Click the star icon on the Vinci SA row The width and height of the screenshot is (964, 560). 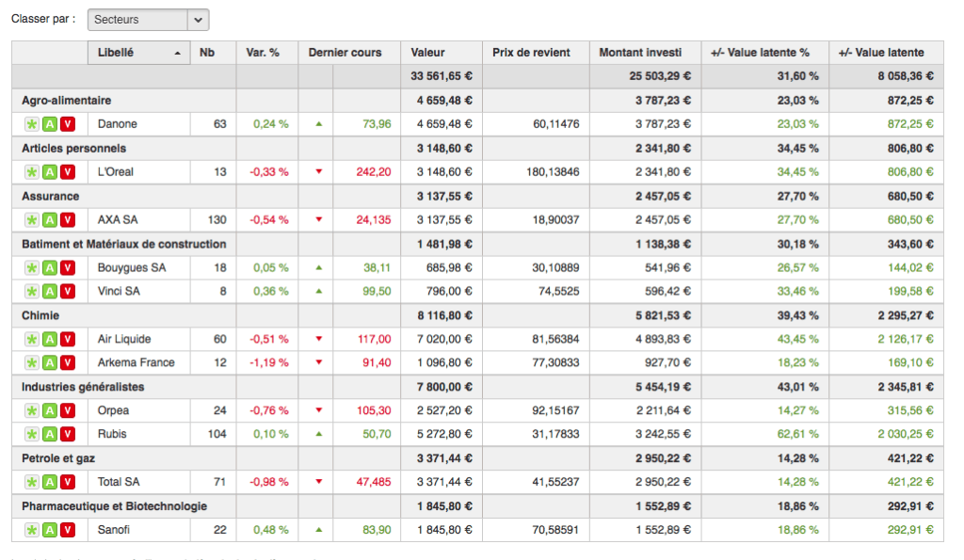(x=32, y=292)
